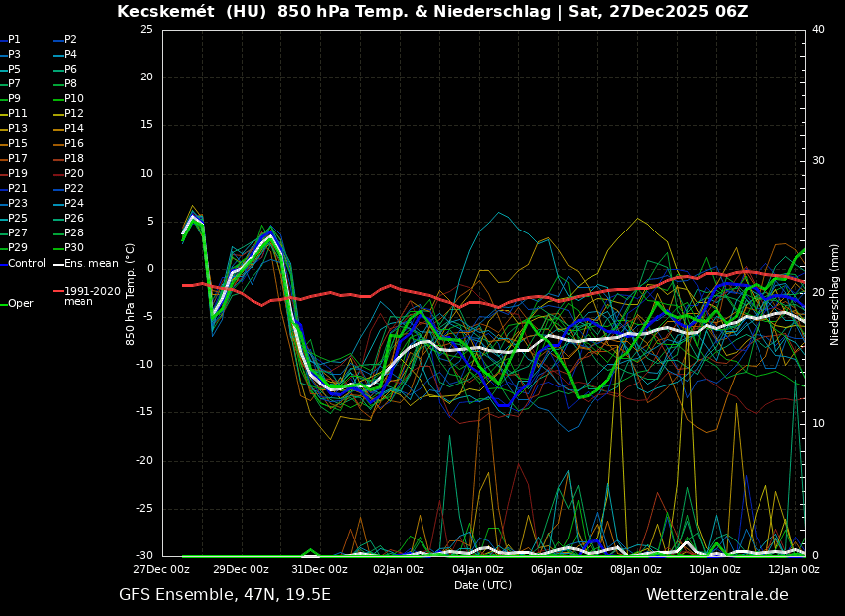The image size is (845, 616).
Task: Select the P15 legend entry
Action: (17, 144)
